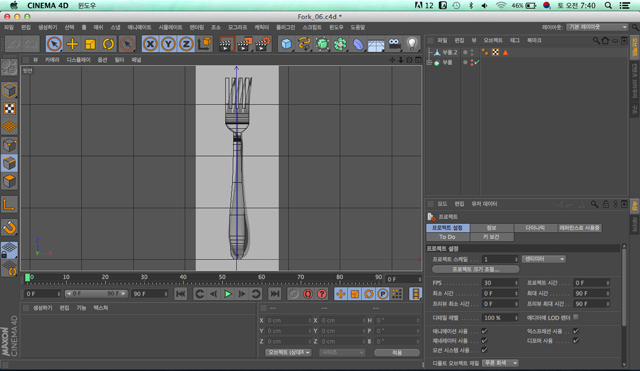Click the 적용 button in coordinates panel
Image resolution: width=640 pixels, height=371 pixels.
point(397,353)
